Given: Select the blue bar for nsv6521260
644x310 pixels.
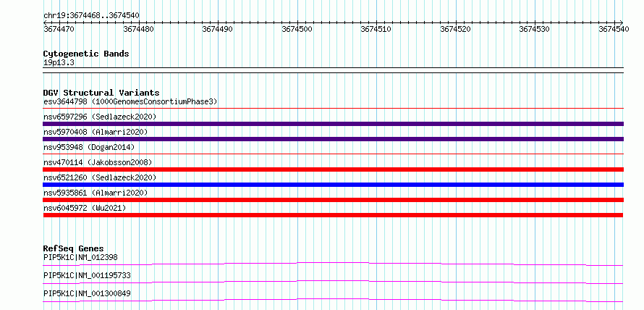Looking at the screenshot, I should 333,185.
